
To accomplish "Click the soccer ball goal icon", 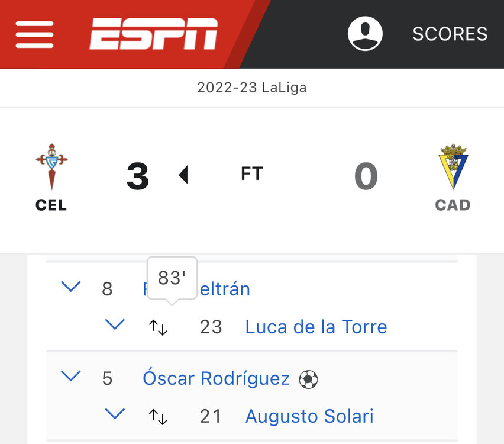I will [x=308, y=379].
